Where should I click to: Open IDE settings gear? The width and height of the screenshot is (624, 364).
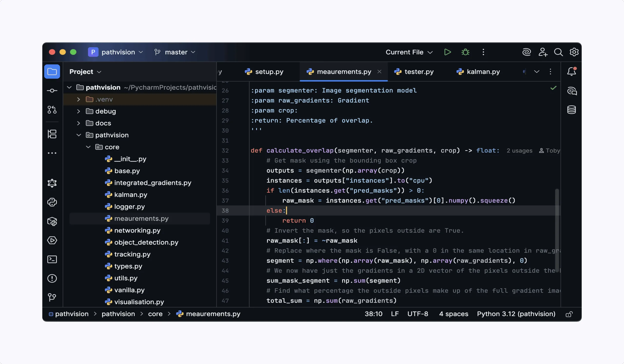click(x=574, y=52)
